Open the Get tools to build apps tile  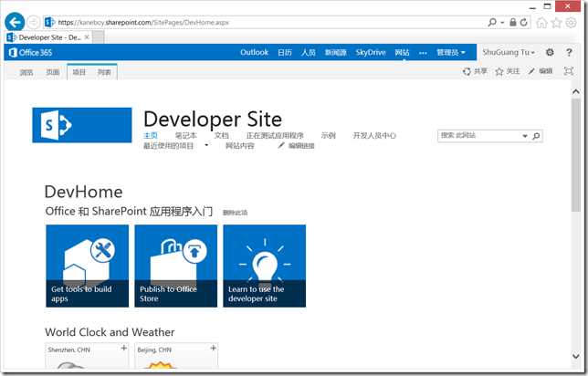pyautogui.click(x=87, y=266)
